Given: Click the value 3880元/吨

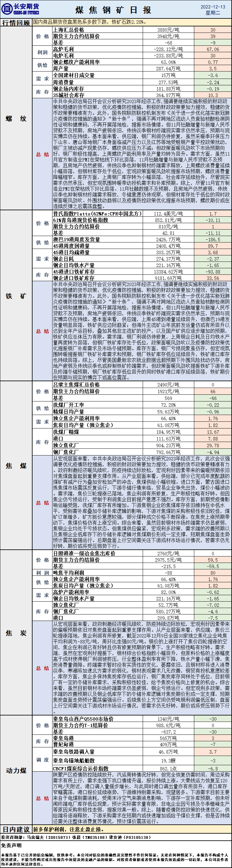Looking at the screenshot, I should [168, 30].
